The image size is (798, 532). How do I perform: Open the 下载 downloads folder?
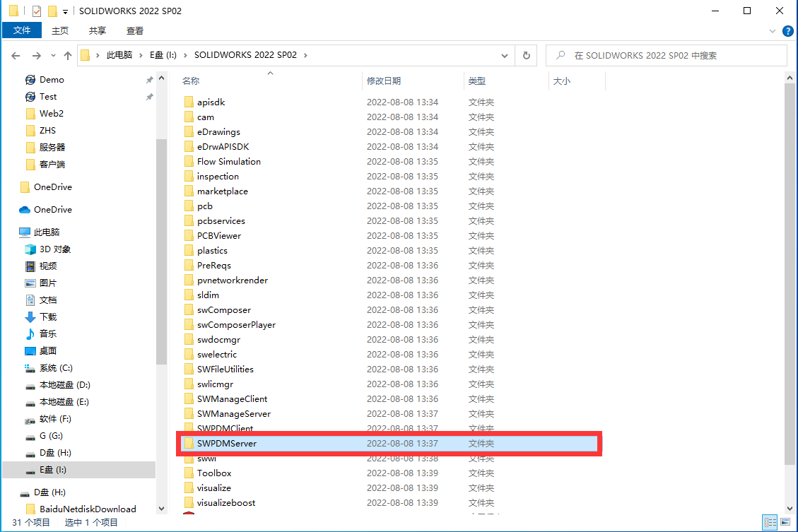coord(48,317)
